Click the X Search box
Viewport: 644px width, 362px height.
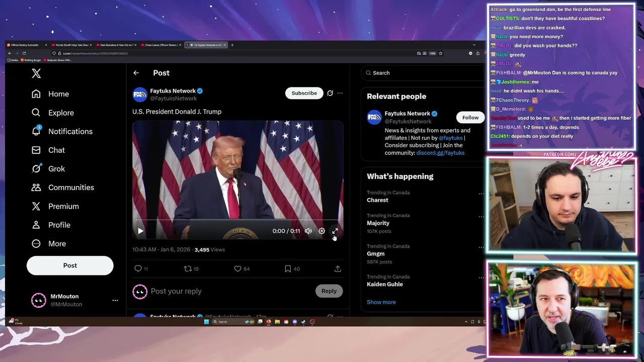423,73
